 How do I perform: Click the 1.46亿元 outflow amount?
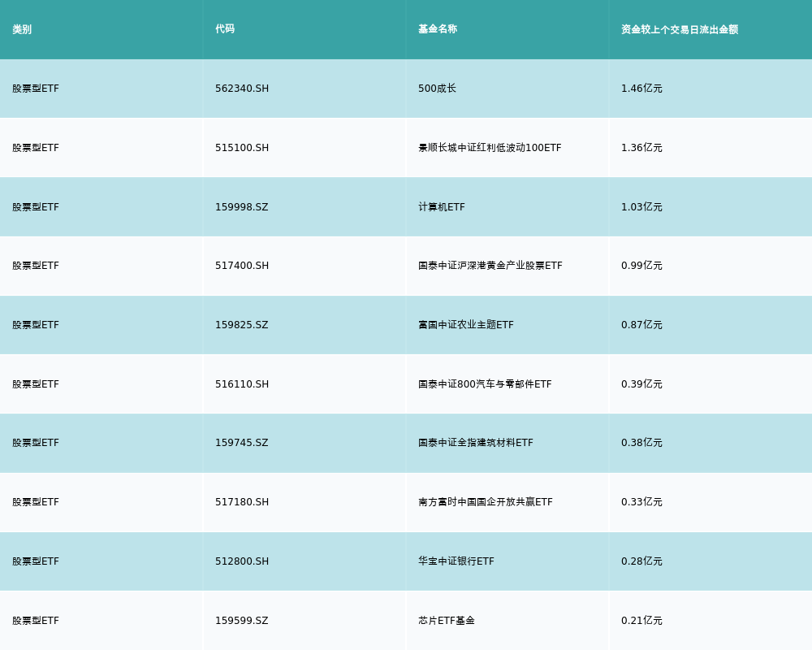click(x=641, y=89)
